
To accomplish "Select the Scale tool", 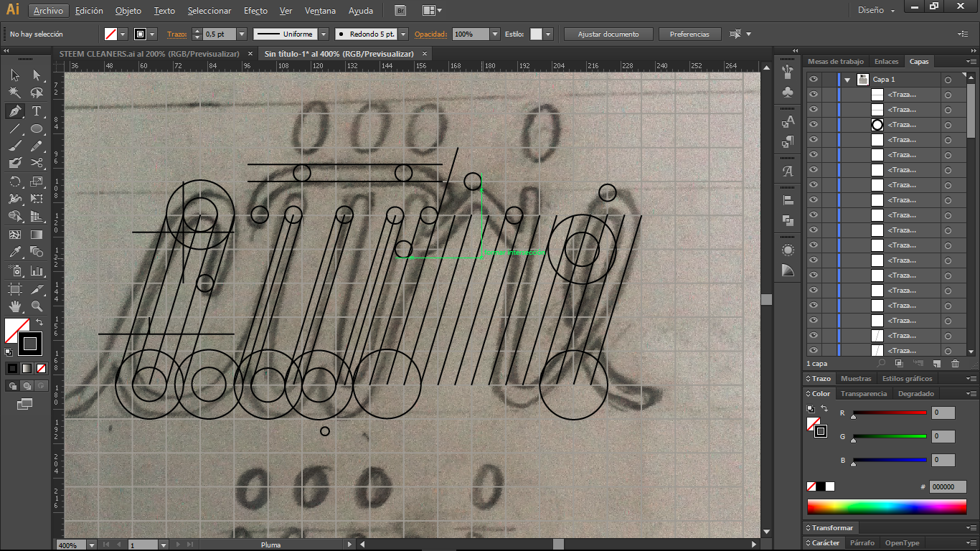I will point(37,182).
